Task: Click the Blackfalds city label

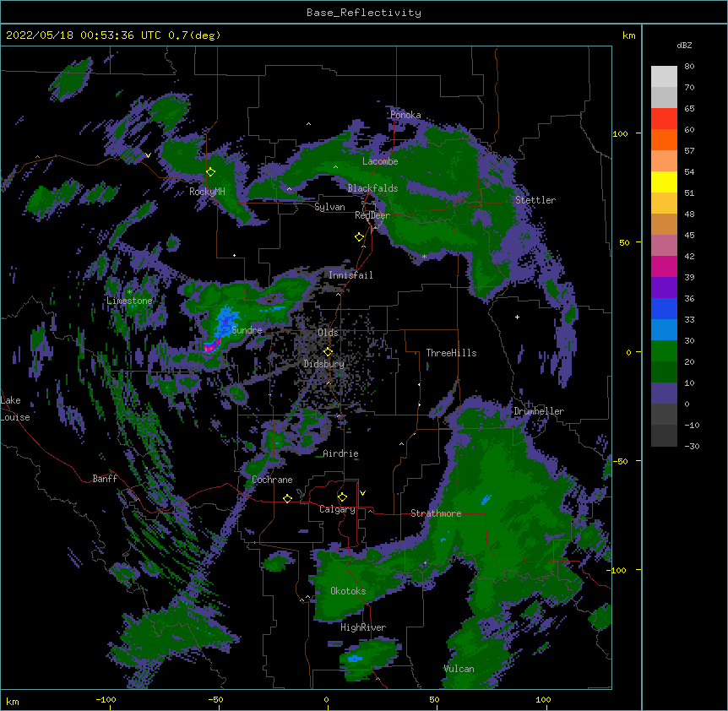Action: [372, 188]
